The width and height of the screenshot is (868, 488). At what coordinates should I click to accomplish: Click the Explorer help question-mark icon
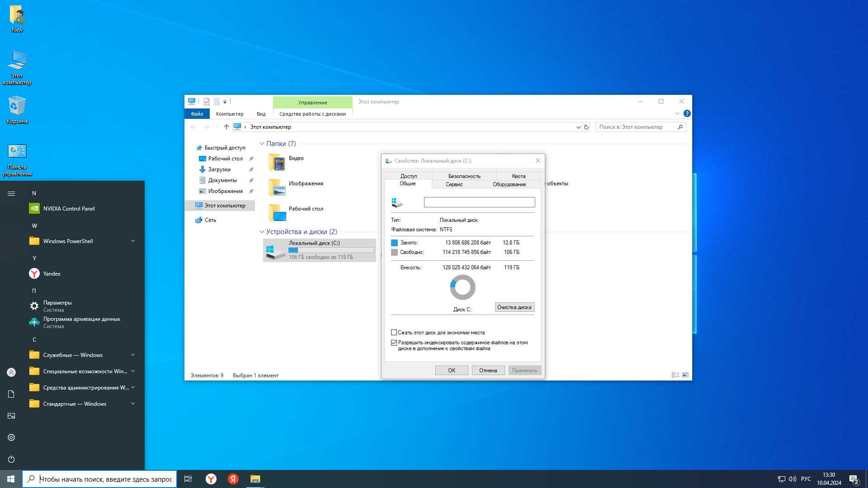pos(687,113)
